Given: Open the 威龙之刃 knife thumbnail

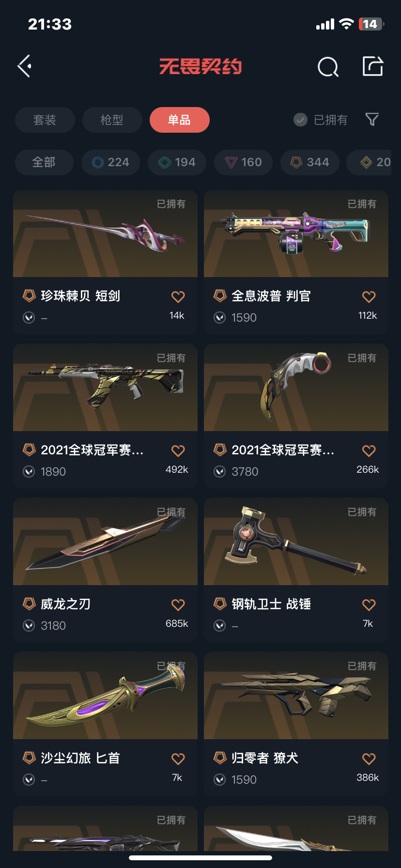Looking at the screenshot, I should [x=105, y=542].
